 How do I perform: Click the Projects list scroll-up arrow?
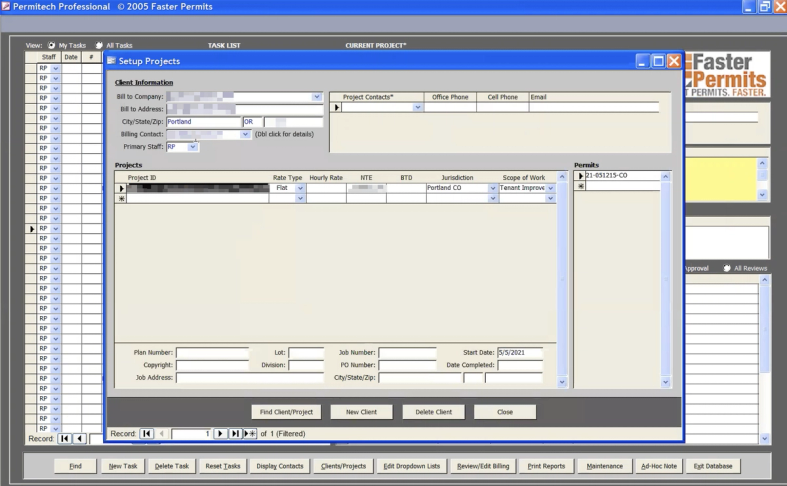click(562, 177)
